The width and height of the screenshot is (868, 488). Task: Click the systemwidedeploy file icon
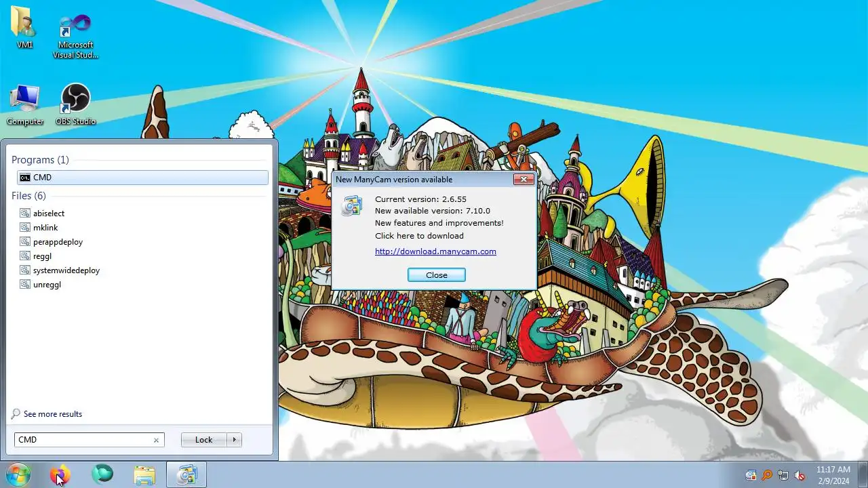[x=25, y=270]
